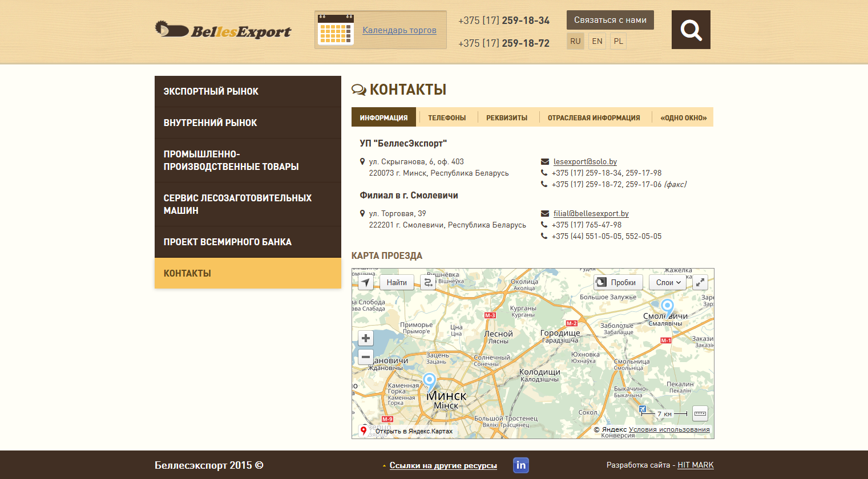The height and width of the screenshot is (479, 868).
Task: Open ПРОЕКТ ВСЕМИРНОГО БАНКА menu item
Action: tap(248, 242)
